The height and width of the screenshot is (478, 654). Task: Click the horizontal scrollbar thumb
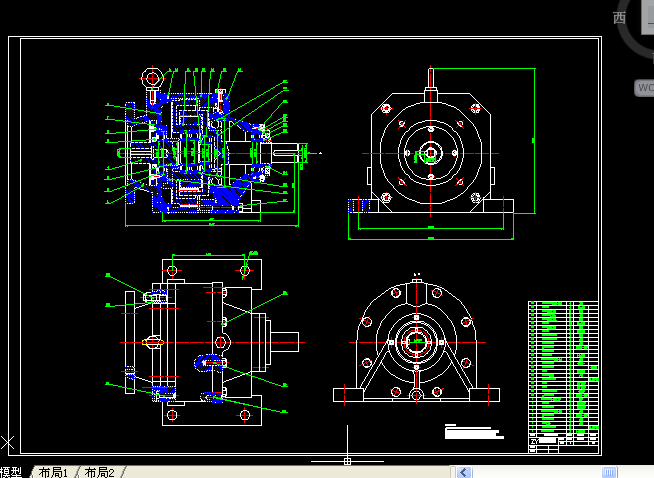[x=609, y=472]
